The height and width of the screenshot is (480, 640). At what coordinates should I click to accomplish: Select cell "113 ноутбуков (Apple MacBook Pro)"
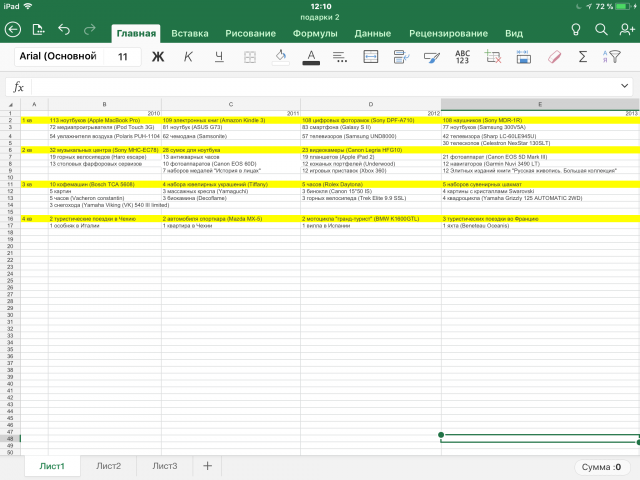pos(105,120)
